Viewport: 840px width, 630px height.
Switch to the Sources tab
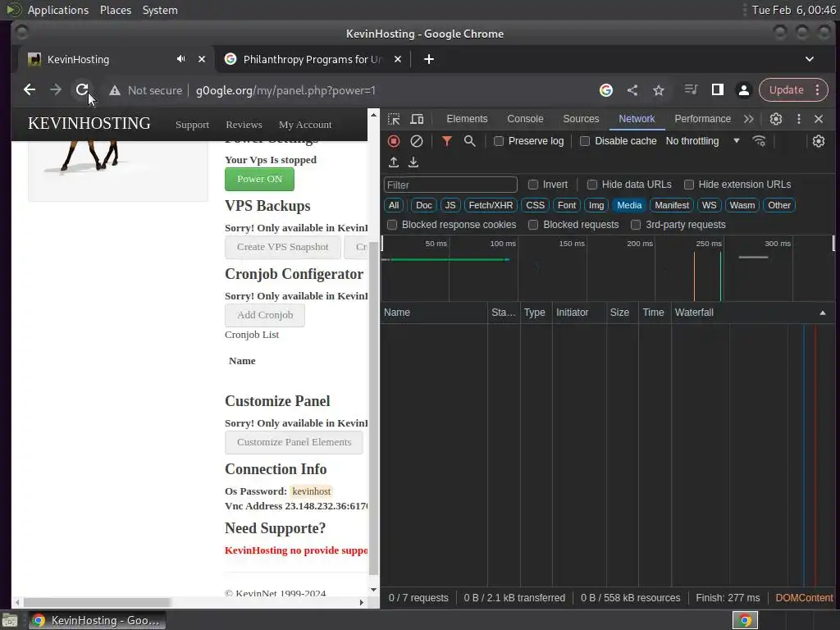tap(581, 119)
